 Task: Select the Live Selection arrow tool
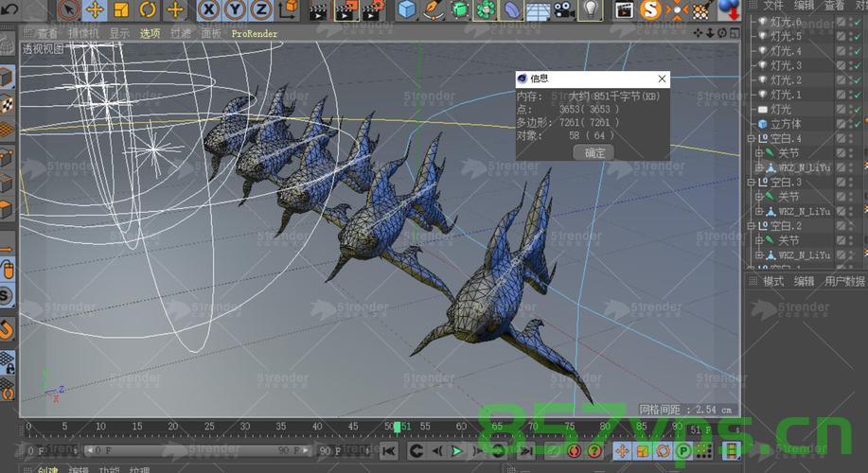point(69,9)
